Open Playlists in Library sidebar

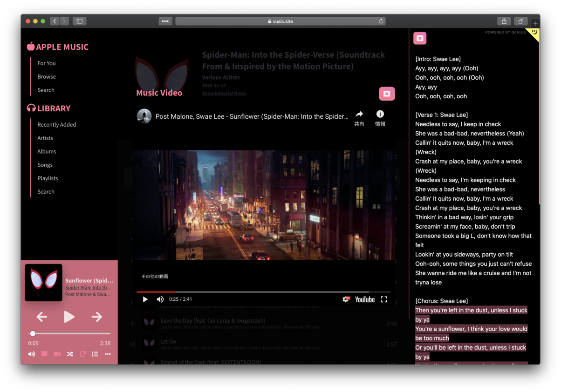click(x=48, y=178)
